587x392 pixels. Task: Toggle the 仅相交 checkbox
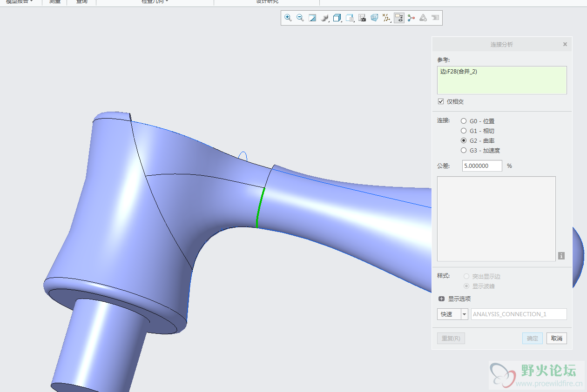(441, 101)
